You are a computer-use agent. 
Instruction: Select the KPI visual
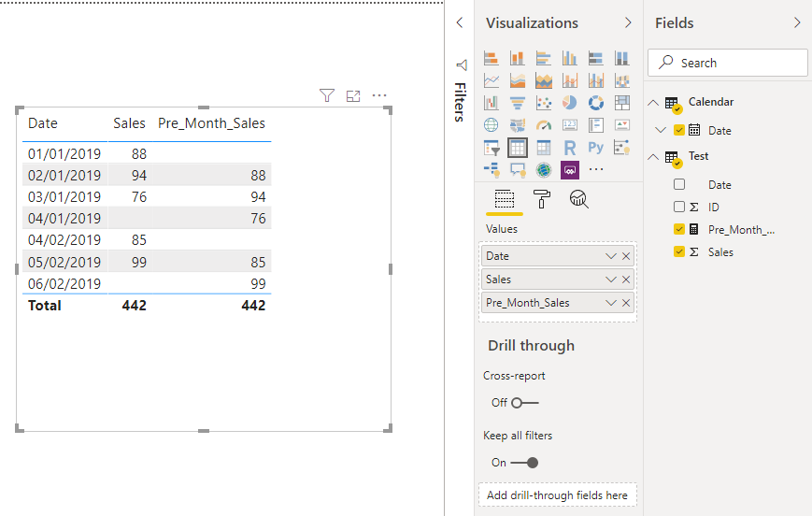pyautogui.click(x=622, y=125)
